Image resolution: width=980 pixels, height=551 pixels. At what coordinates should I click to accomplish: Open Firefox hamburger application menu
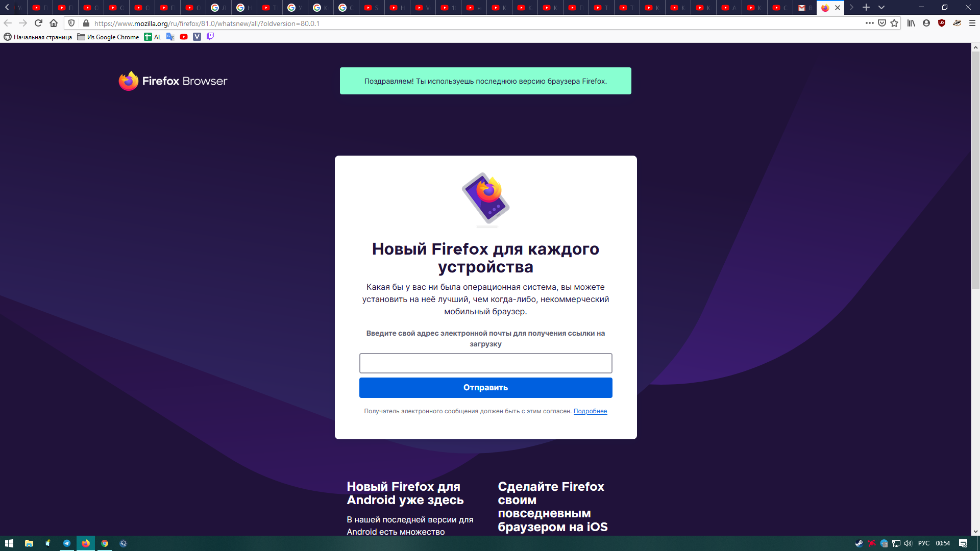[x=972, y=23]
